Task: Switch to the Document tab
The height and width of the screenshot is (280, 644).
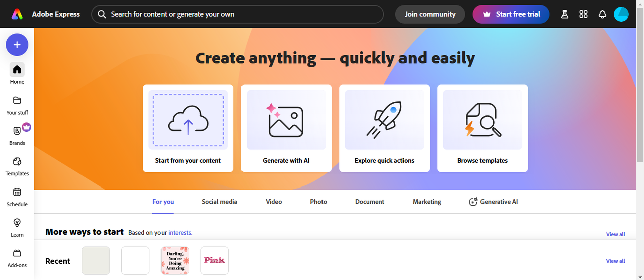Action: (x=370, y=202)
